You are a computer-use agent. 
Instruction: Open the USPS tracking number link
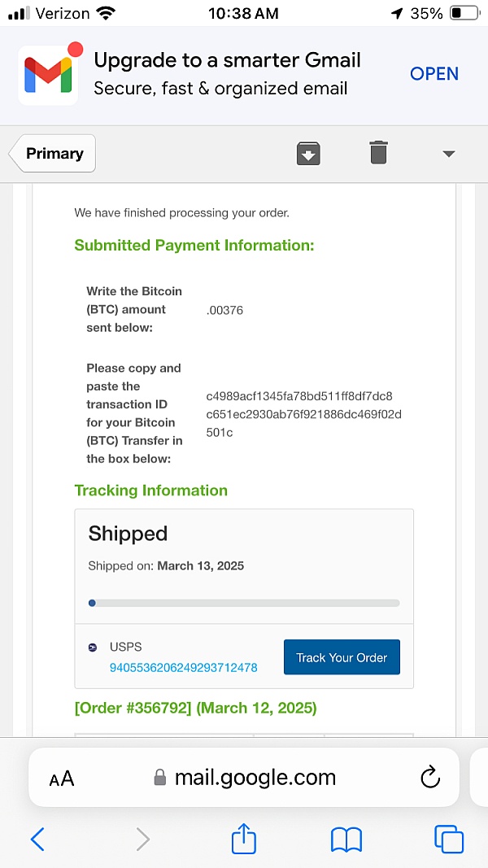click(183, 667)
